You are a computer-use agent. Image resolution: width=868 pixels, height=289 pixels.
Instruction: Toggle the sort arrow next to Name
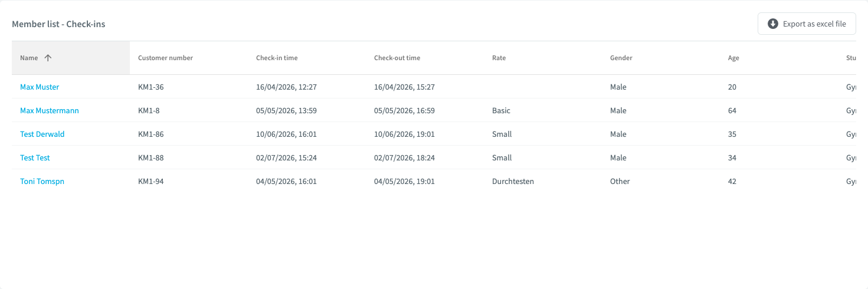(48, 58)
